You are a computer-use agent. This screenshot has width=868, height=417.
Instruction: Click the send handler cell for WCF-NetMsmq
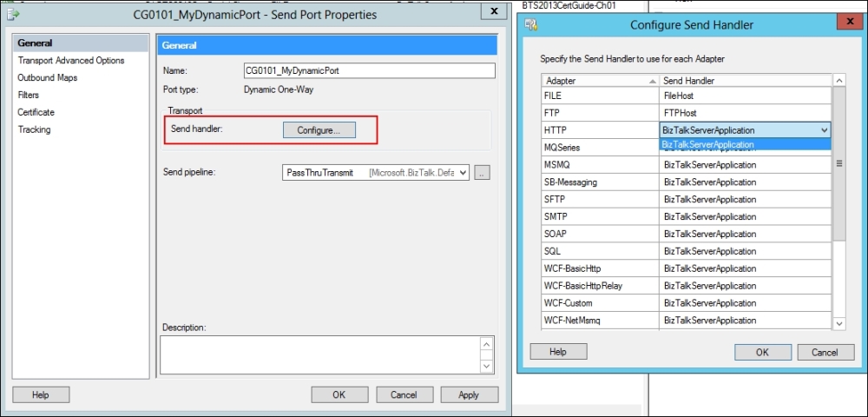click(x=745, y=320)
